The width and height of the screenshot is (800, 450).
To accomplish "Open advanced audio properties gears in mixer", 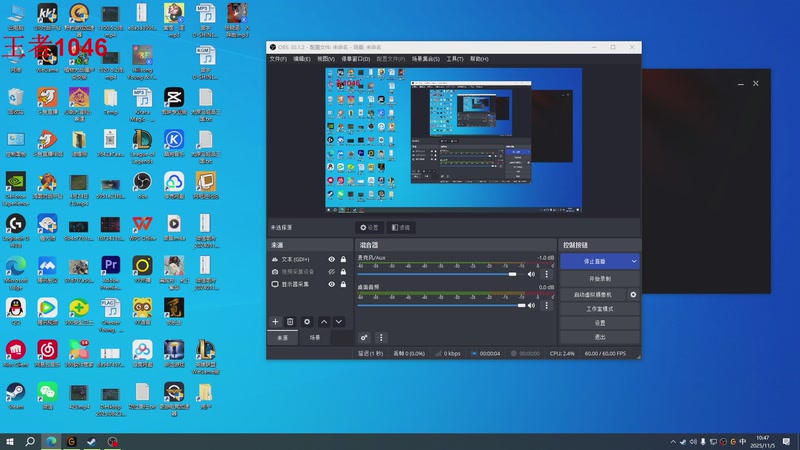I will pyautogui.click(x=364, y=338).
